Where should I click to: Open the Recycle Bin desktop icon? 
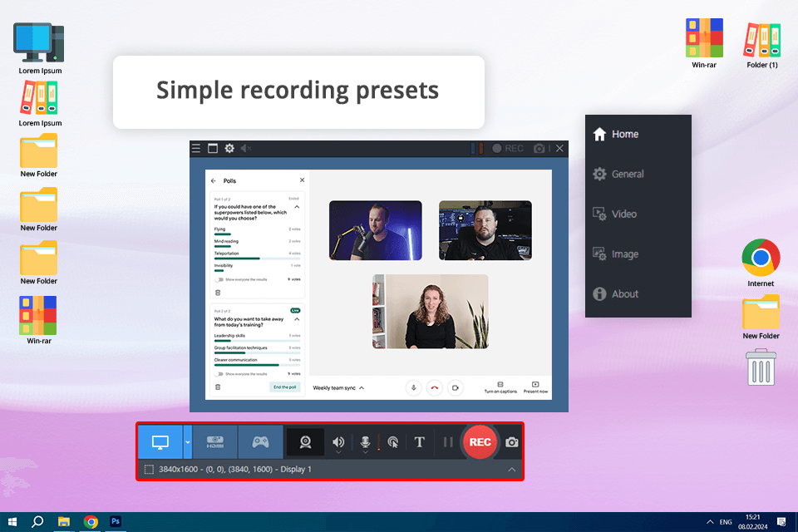tap(761, 367)
